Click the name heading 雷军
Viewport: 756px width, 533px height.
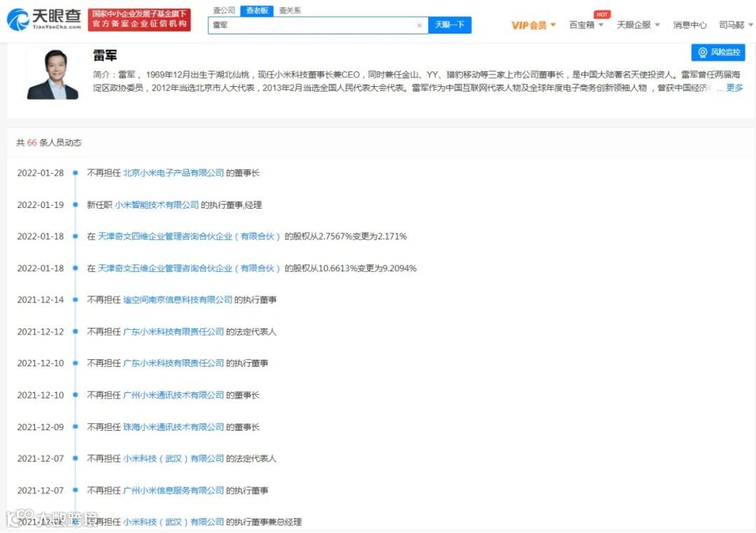pyautogui.click(x=105, y=55)
